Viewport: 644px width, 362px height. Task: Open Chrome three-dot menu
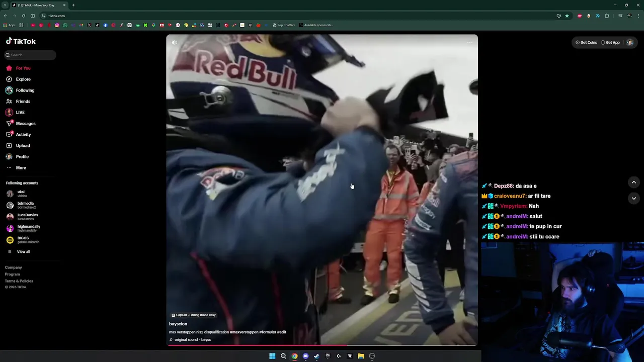click(638, 16)
